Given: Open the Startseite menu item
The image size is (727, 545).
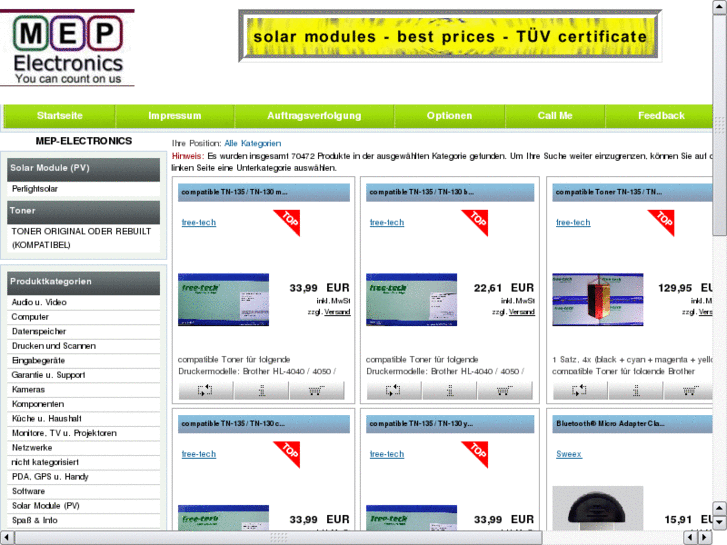Looking at the screenshot, I should point(59,116).
